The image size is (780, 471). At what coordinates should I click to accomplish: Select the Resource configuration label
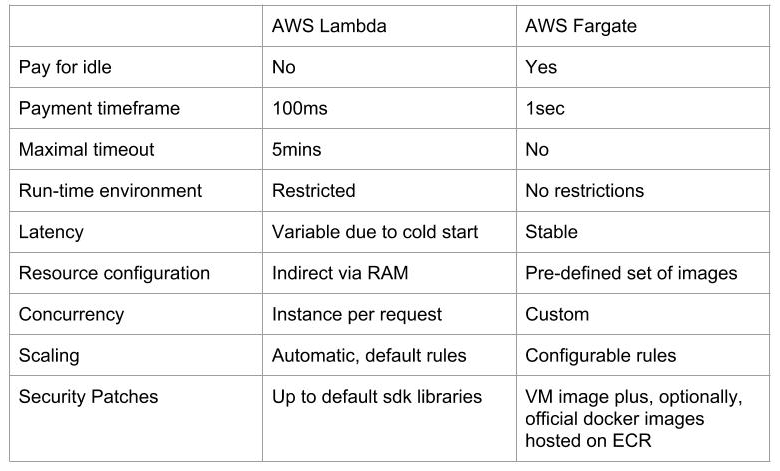point(114,273)
